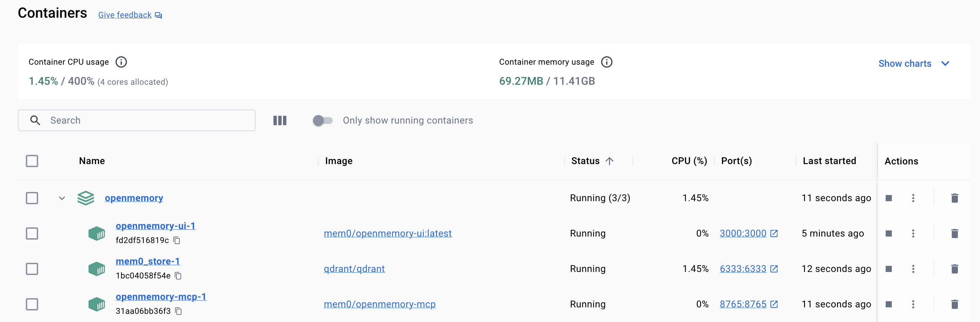Open the column display settings icon

(280, 120)
